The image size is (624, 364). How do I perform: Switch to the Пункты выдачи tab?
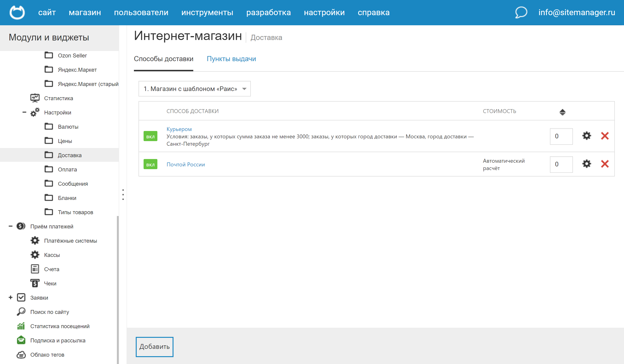coord(231,59)
